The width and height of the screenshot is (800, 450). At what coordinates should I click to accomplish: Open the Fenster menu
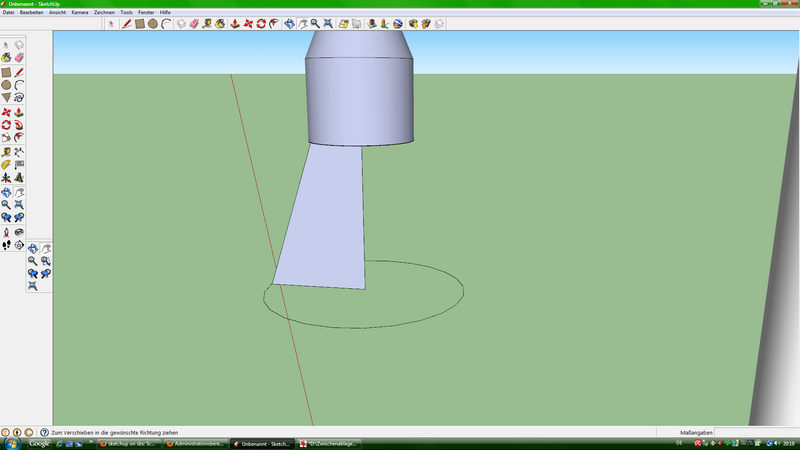tap(146, 12)
